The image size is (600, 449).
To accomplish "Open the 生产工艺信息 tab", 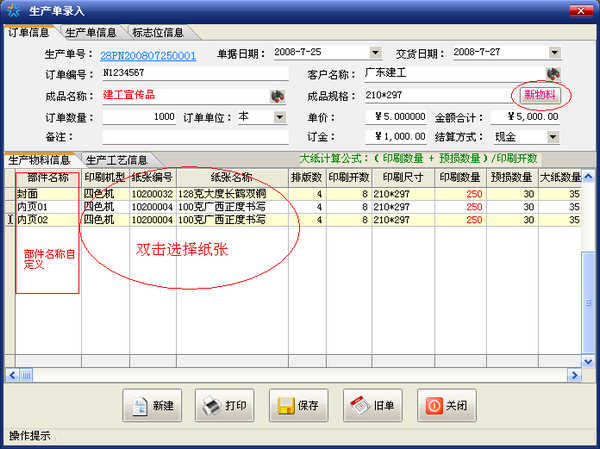I will [x=116, y=160].
